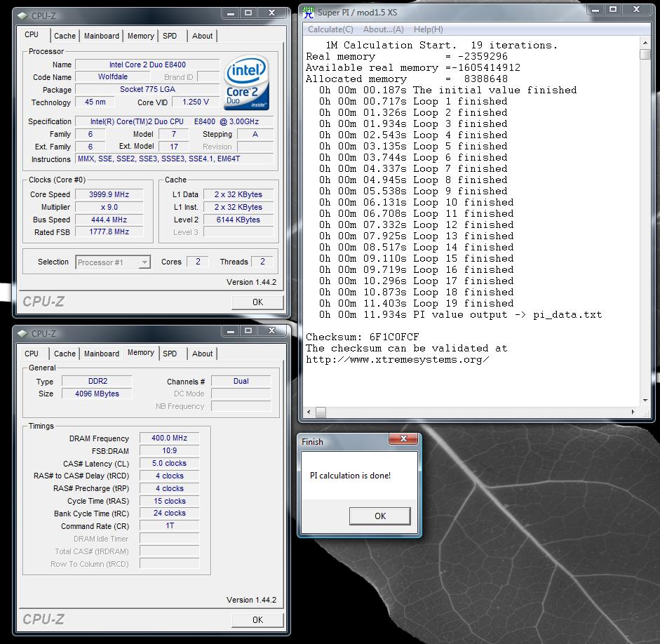Switch to Cache tab in bottom CPU-Z
Viewport: 660px width, 644px height.
pyautogui.click(x=65, y=354)
